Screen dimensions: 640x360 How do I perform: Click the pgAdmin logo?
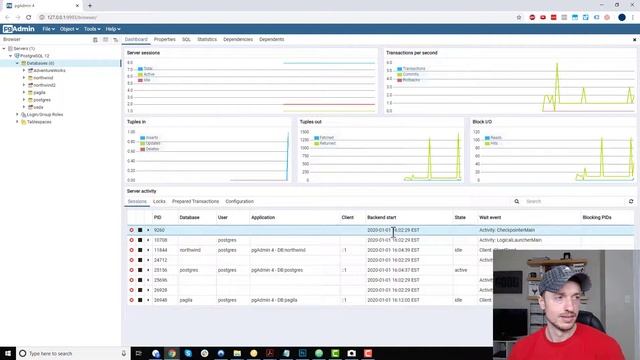tap(18, 29)
